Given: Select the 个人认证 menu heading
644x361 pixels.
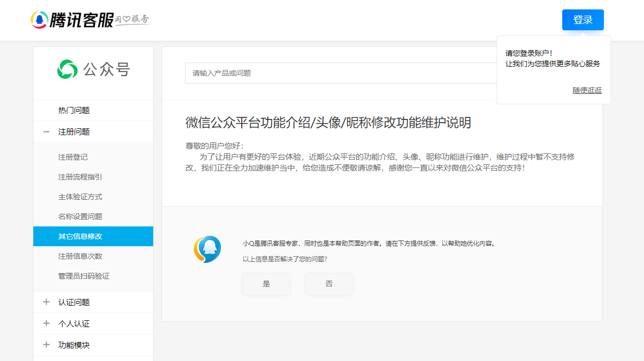Looking at the screenshot, I should (x=74, y=323).
